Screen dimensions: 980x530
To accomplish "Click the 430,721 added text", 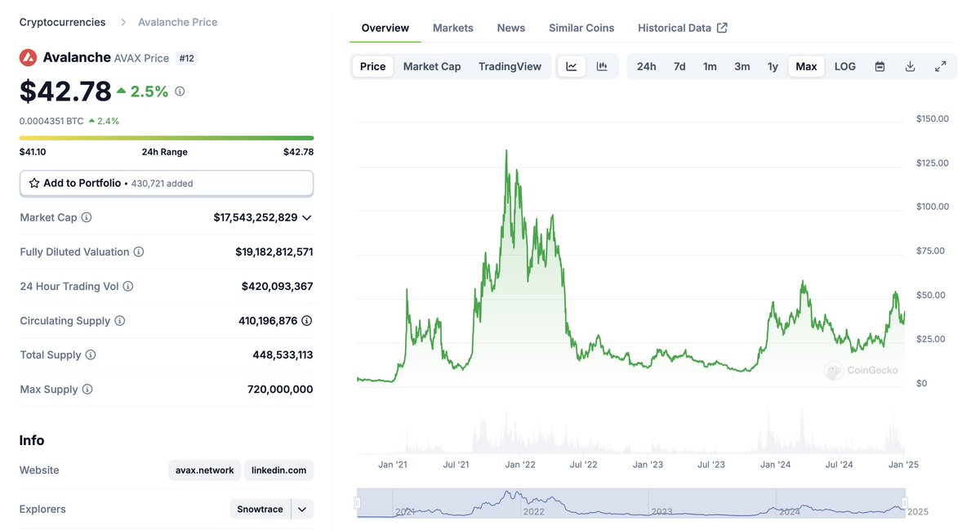I will [x=162, y=184].
